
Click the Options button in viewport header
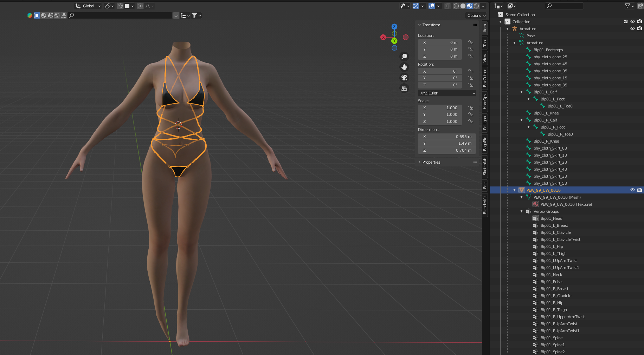pyautogui.click(x=476, y=15)
